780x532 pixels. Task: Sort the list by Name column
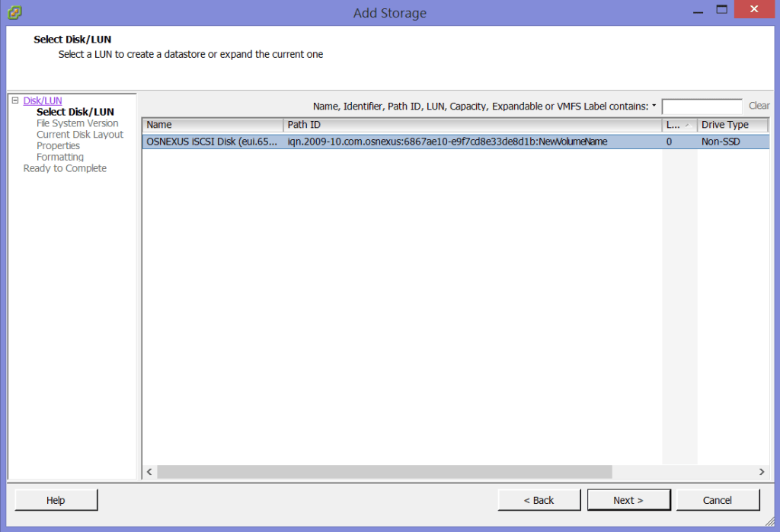click(x=212, y=125)
